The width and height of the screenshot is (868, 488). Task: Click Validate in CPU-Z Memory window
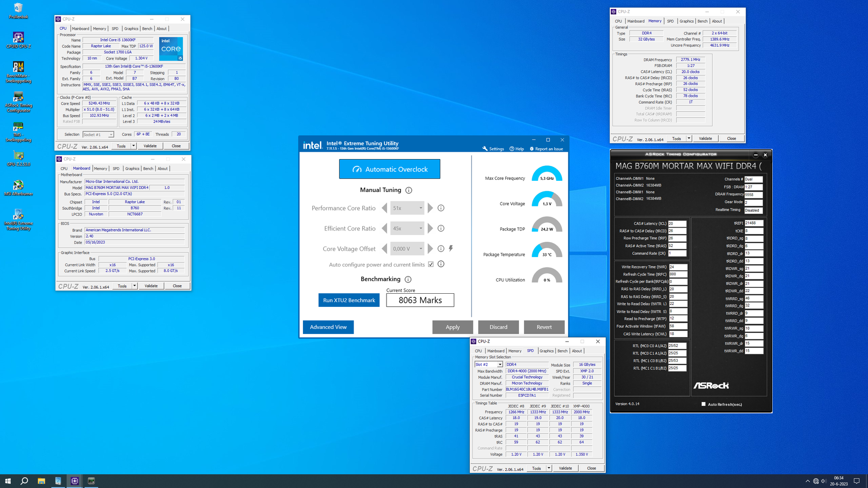pos(705,139)
